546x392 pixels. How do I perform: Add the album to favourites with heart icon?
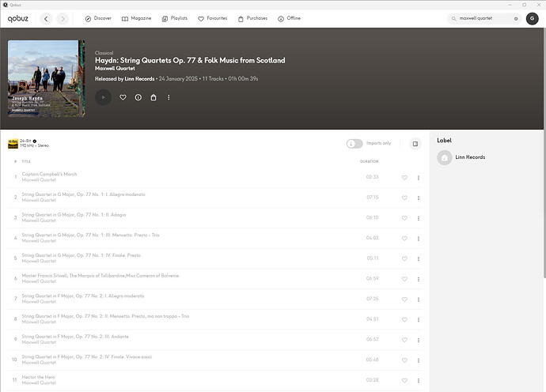(123, 97)
